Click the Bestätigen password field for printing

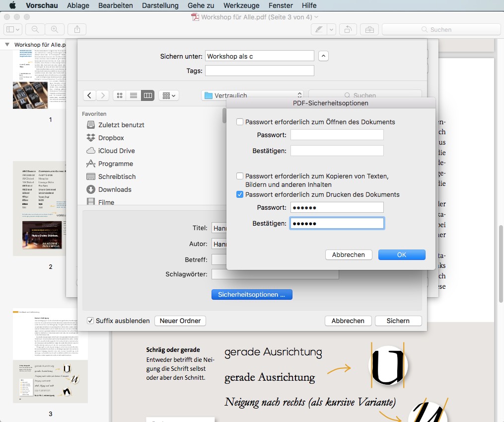337,223
